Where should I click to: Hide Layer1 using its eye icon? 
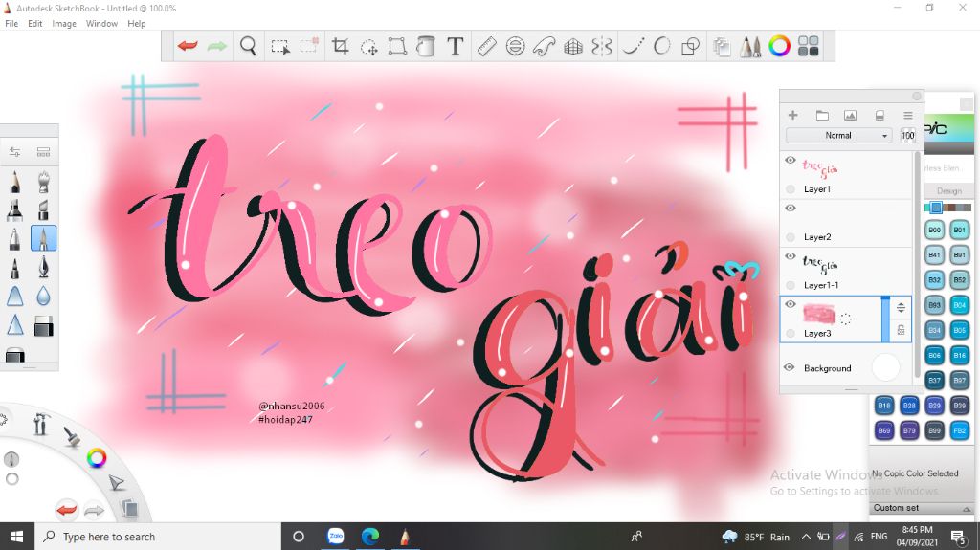click(x=790, y=161)
